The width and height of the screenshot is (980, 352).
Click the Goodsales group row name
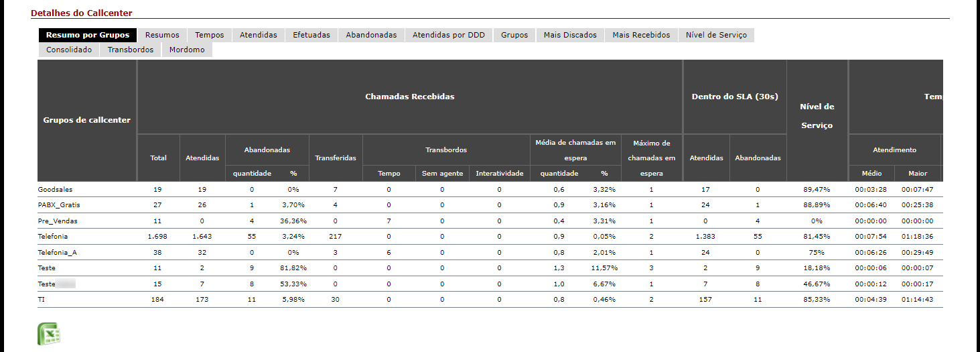[x=55, y=190]
